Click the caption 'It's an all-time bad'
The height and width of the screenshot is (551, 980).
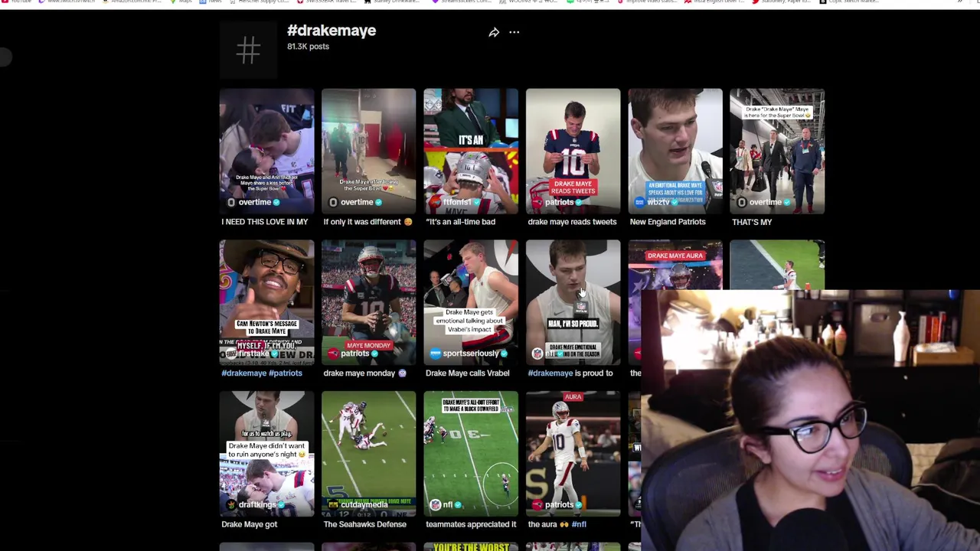point(460,222)
